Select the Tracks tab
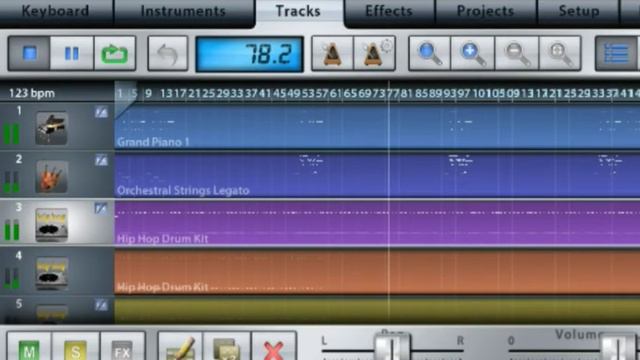This screenshot has height=360, width=640. [298, 11]
